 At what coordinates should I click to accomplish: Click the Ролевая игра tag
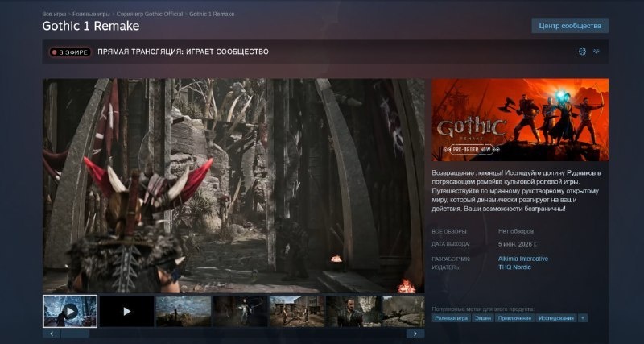(x=451, y=318)
